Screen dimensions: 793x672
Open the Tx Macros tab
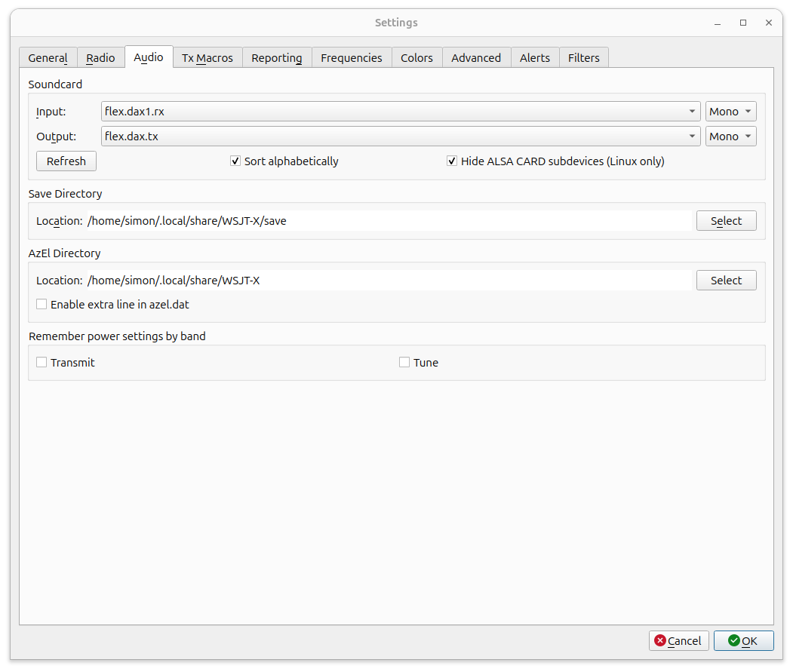[207, 58]
